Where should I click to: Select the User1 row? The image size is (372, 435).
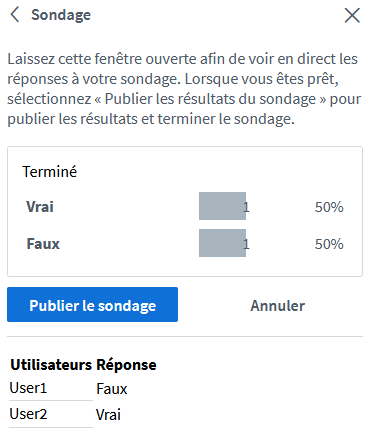68,388
